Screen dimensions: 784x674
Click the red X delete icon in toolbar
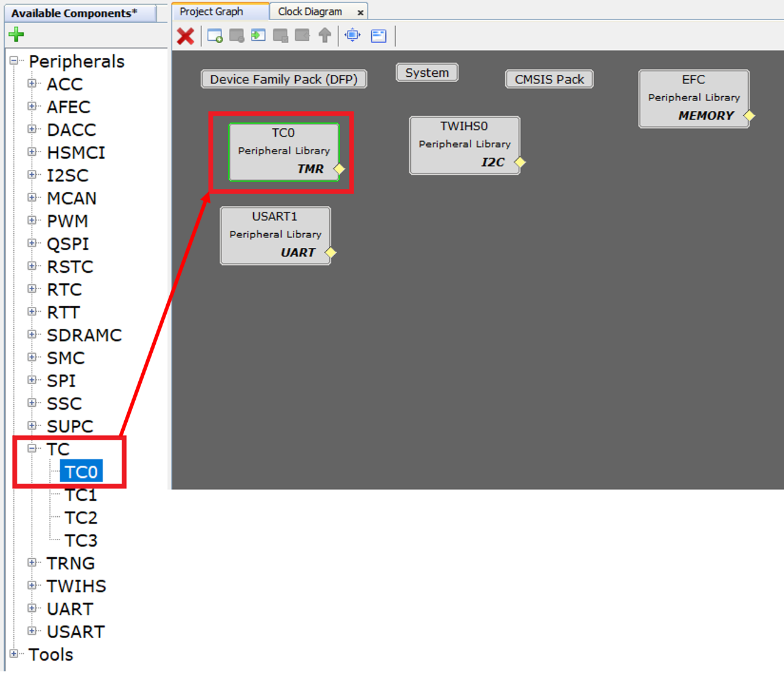[x=185, y=37]
